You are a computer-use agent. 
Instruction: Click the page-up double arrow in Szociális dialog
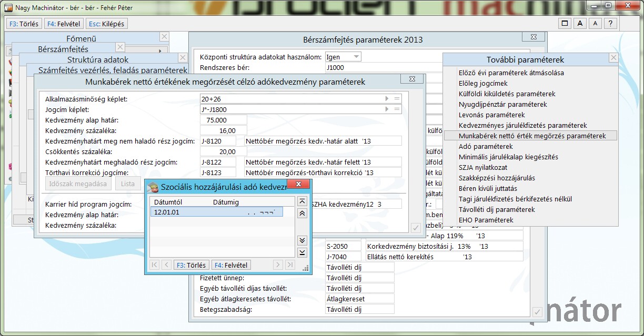[302, 213]
